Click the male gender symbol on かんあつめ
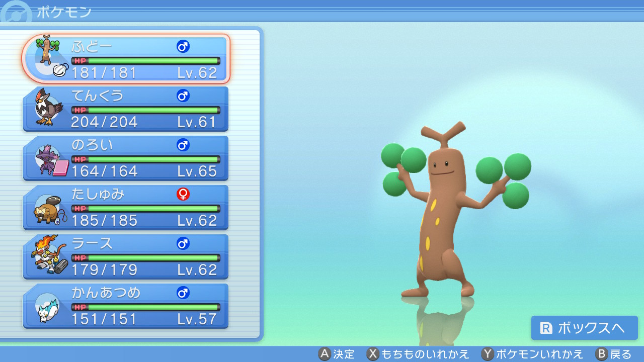Viewport: 644px width, 362px height. [x=183, y=293]
